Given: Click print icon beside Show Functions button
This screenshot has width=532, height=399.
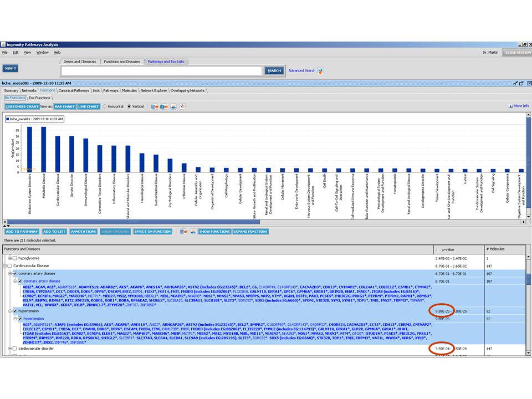Looking at the screenshot, I should point(193,232).
